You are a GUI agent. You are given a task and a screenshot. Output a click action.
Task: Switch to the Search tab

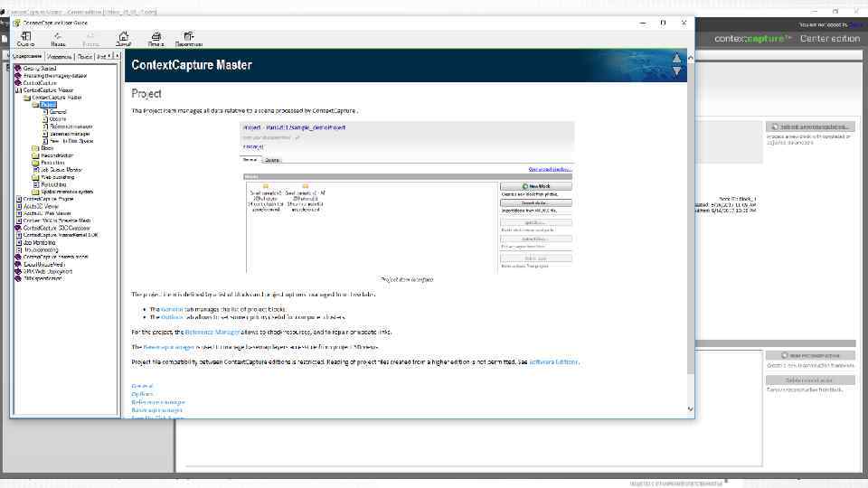click(x=85, y=56)
